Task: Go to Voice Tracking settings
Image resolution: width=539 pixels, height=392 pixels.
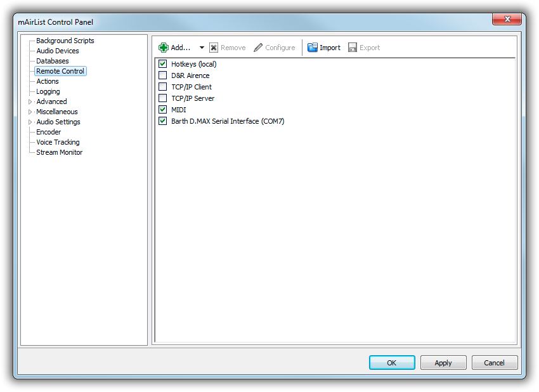Action: tap(58, 142)
